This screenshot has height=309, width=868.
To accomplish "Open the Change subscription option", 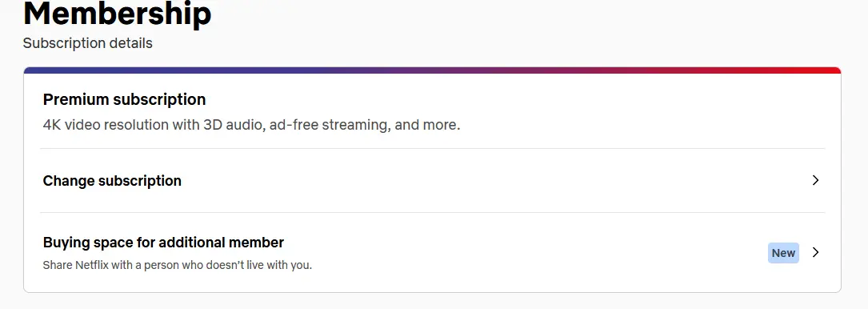I will pyautogui.click(x=432, y=181).
